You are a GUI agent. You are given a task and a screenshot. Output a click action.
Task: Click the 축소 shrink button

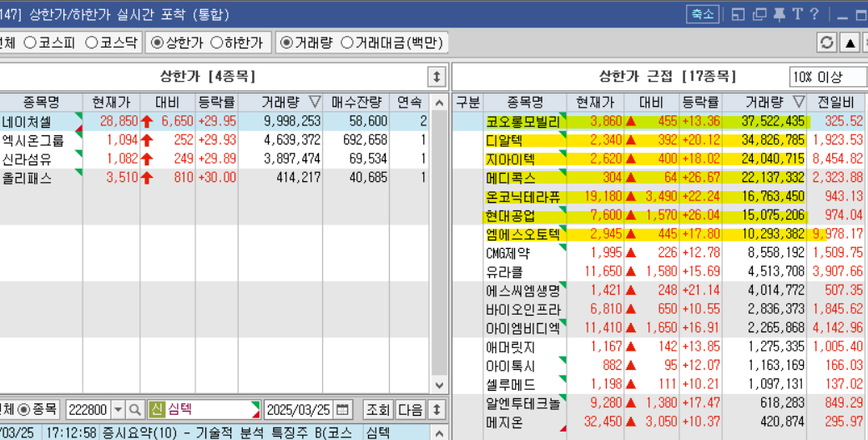click(703, 14)
